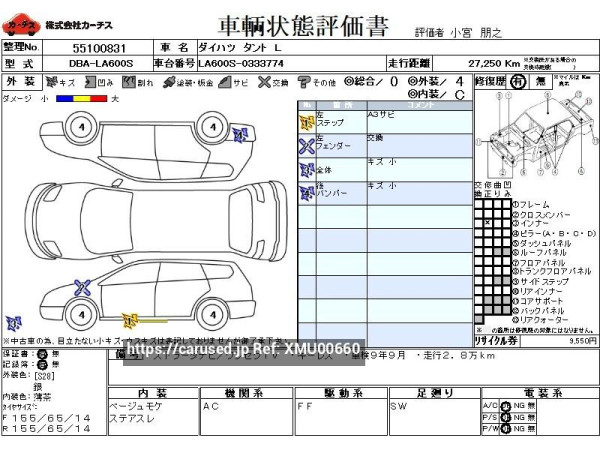
Task: Select circled OK for A/C
Action: click(506, 406)
